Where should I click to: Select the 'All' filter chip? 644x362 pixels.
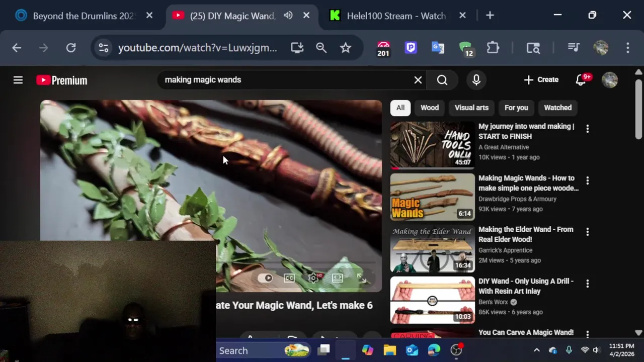(400, 108)
